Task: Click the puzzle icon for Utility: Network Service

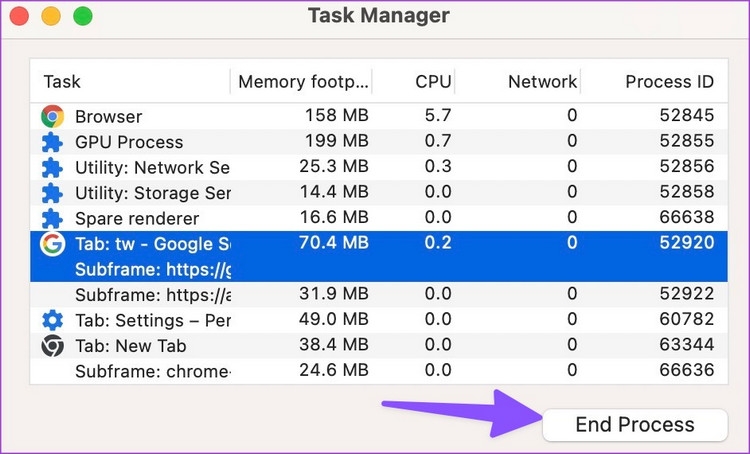Action: click(x=52, y=168)
